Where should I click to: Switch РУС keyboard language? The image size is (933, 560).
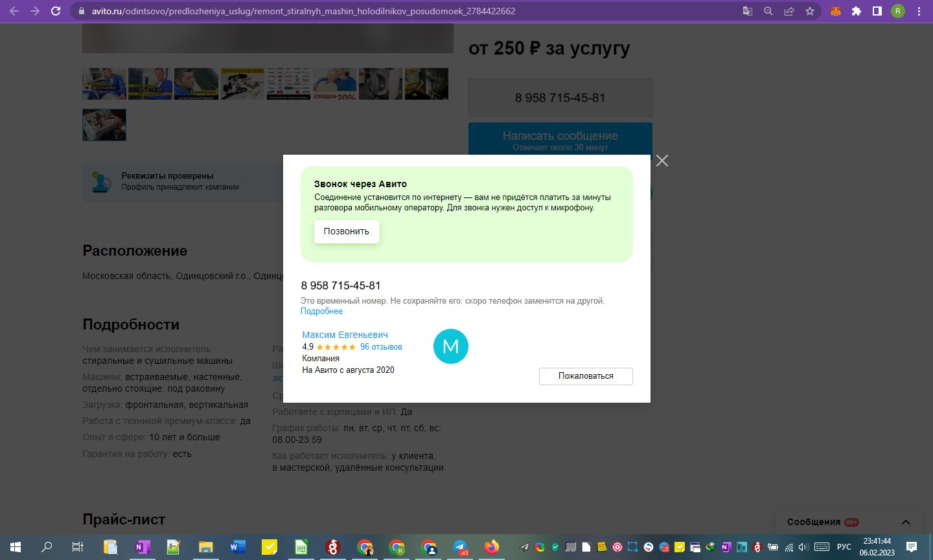(x=844, y=547)
